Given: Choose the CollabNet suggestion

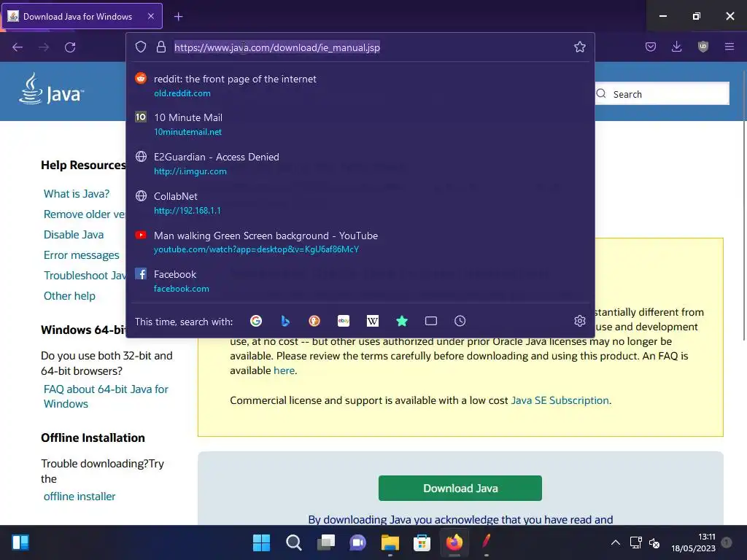Looking at the screenshot, I should click(360, 203).
